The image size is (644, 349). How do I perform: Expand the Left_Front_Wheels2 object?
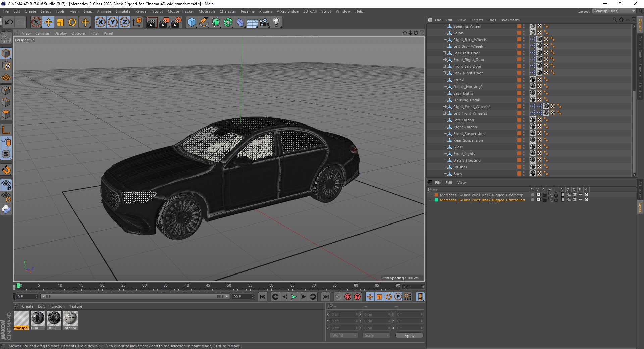(x=444, y=113)
